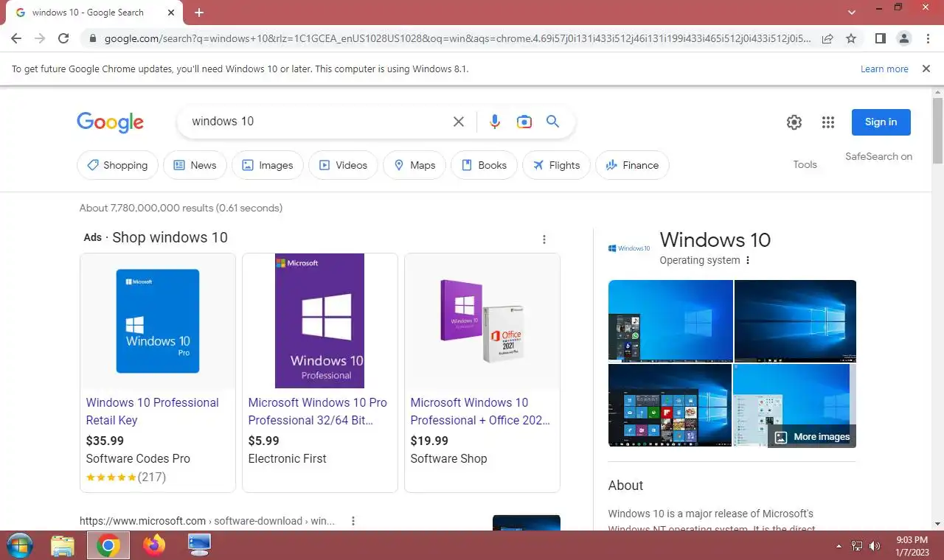Reload the current page
Image resolution: width=944 pixels, height=560 pixels.
(x=63, y=38)
